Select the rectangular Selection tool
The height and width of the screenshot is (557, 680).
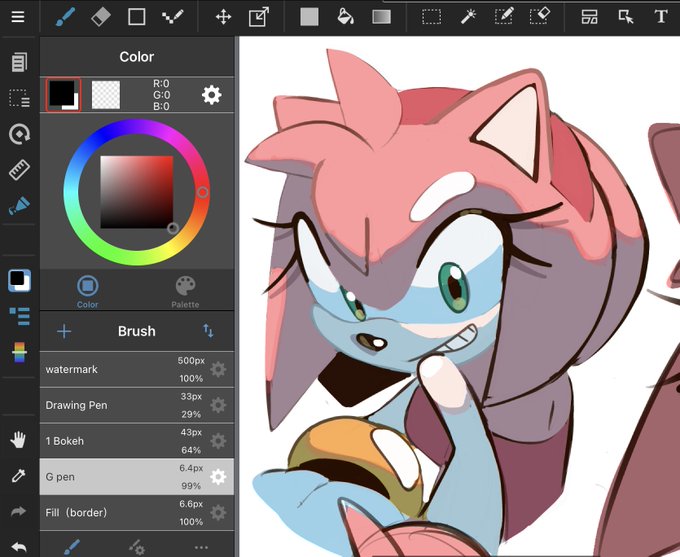pos(432,17)
